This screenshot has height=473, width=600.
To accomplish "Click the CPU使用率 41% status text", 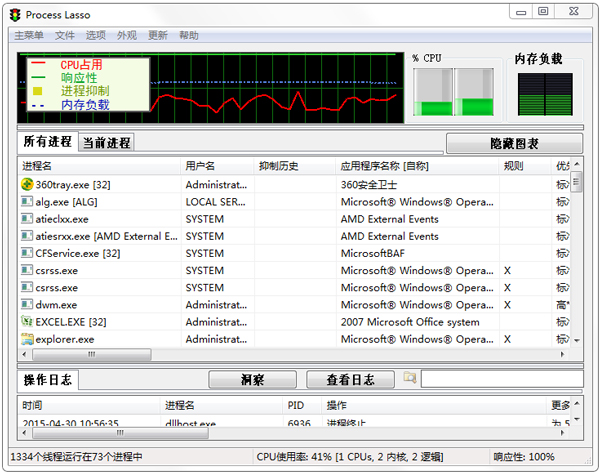I will click(x=350, y=457).
